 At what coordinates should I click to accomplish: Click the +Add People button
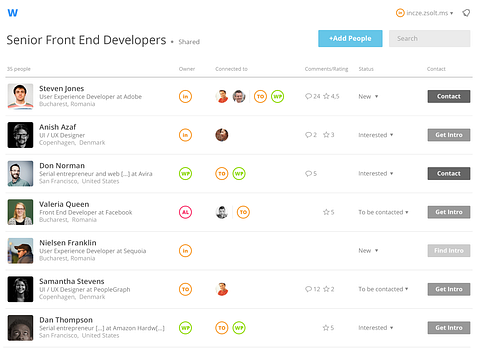click(350, 39)
